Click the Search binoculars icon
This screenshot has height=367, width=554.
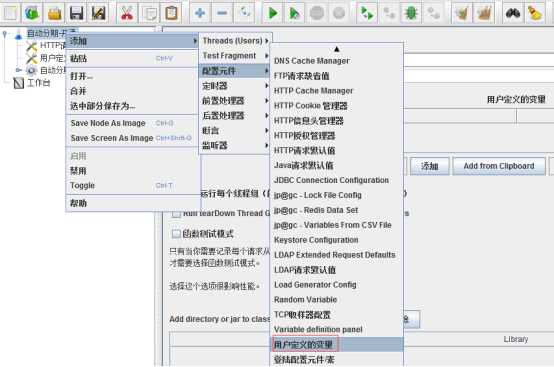coord(513,13)
